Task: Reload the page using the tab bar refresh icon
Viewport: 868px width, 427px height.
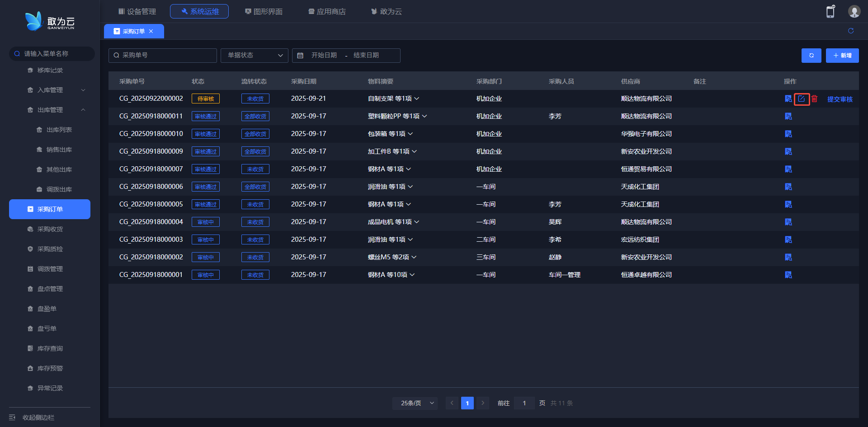Action: (850, 31)
